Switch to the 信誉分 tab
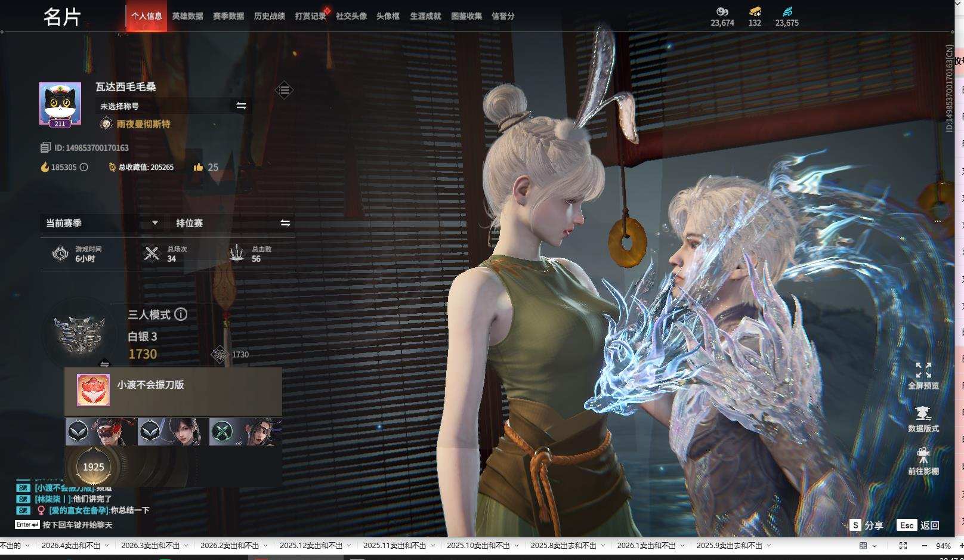The image size is (964, 560). (503, 16)
